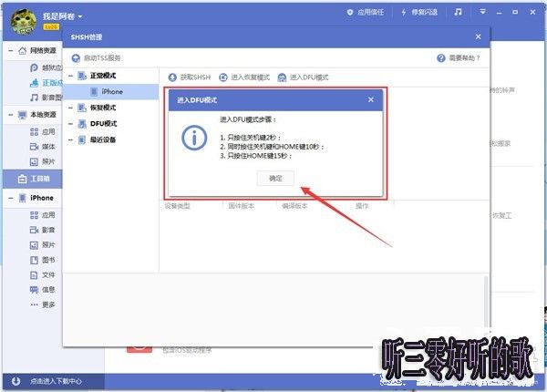The height and width of the screenshot is (392, 547).
Task: Close the 进入DFU模式 dialog
Action: (x=371, y=99)
